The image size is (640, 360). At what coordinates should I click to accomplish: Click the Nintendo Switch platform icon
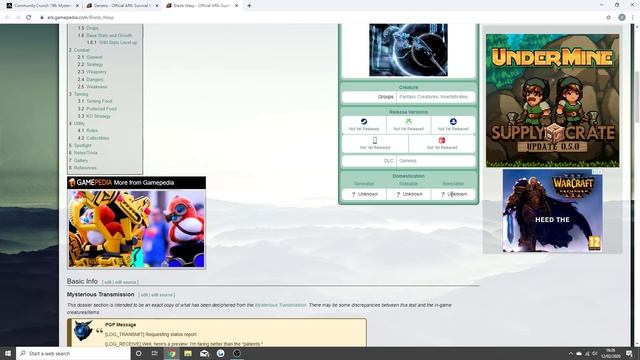coord(442,140)
